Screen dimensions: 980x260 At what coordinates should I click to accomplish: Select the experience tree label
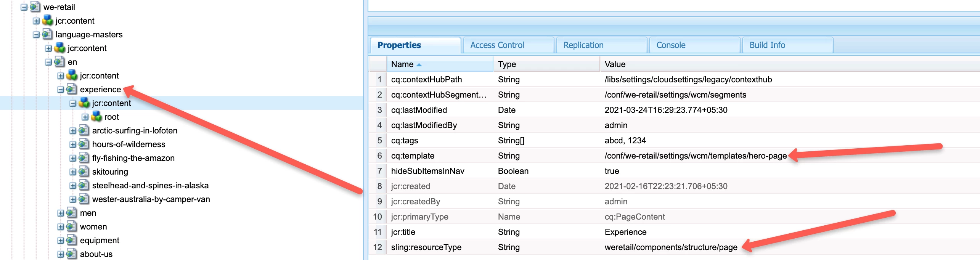click(100, 89)
